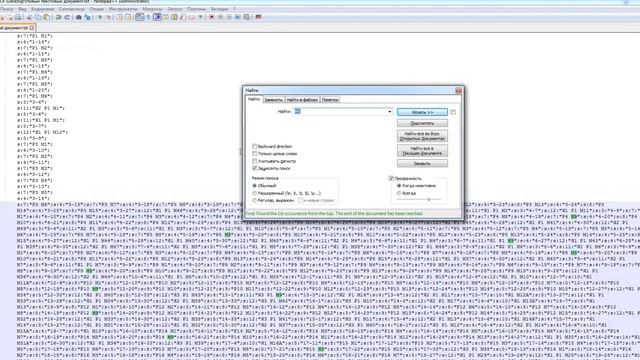Screen dimensions: 640x360
Task: Switch to the Найти в файлах tab
Action: click(x=302, y=100)
